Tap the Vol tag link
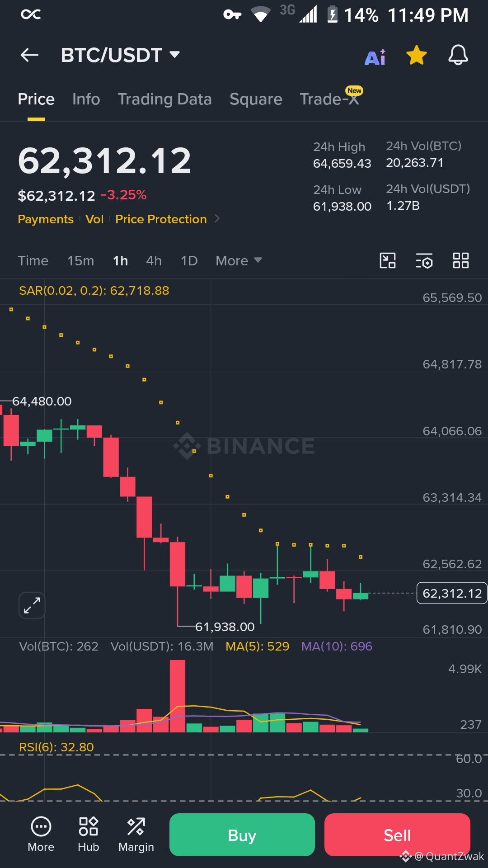This screenshot has height=868, width=488. pyautogui.click(x=94, y=219)
